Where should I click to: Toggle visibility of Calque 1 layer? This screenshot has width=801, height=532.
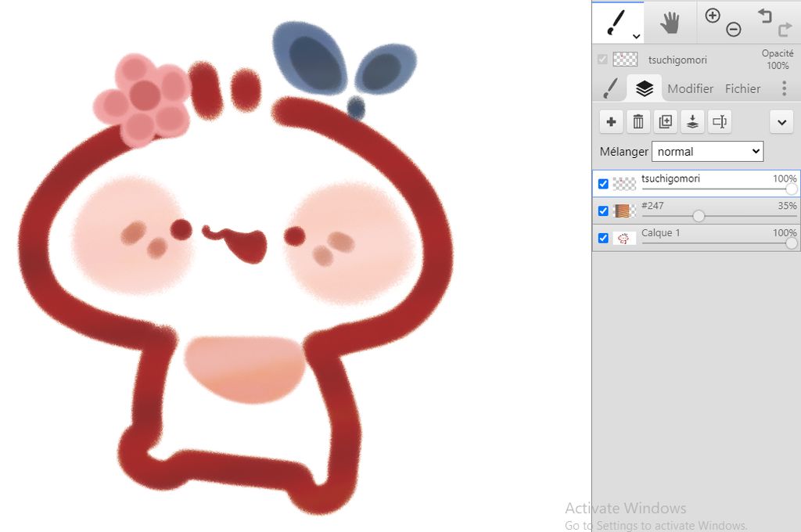[x=603, y=238]
